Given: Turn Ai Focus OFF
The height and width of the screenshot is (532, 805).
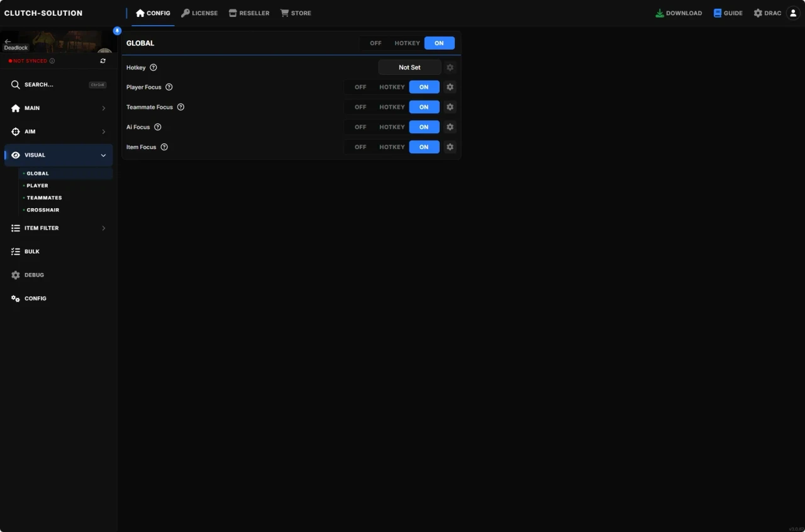Looking at the screenshot, I should [360, 127].
